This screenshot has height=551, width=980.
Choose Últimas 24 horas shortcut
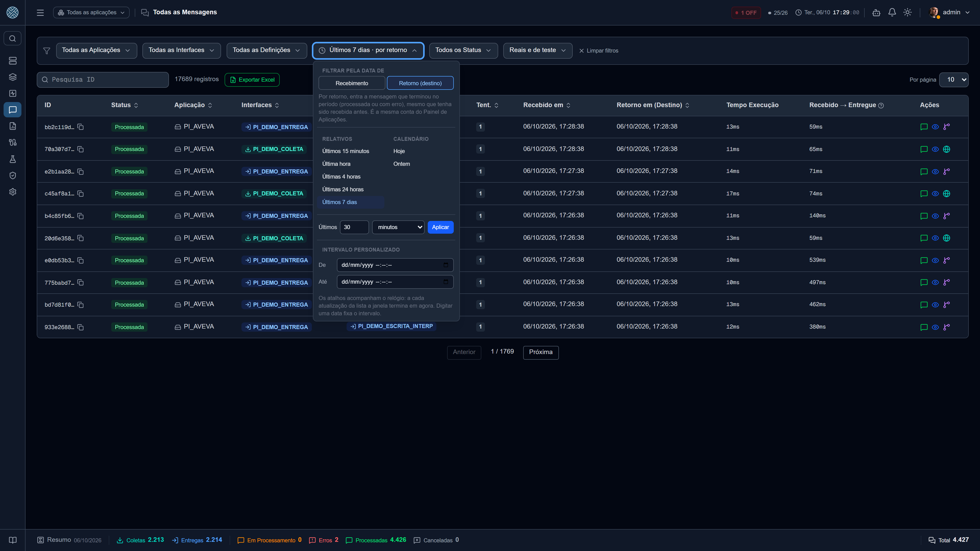coord(343,189)
